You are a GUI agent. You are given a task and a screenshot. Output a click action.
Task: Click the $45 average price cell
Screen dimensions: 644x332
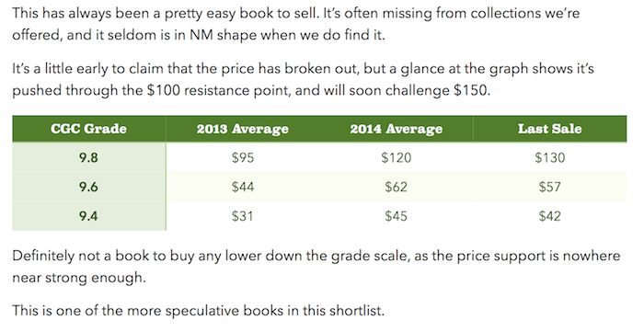tap(397, 216)
